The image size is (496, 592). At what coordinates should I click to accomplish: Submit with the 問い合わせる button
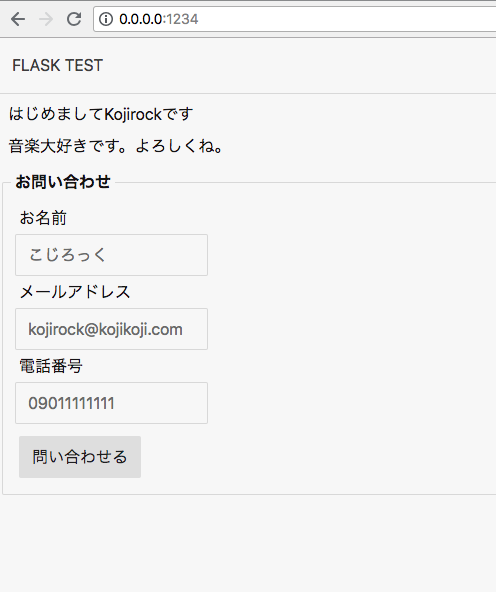[x=80, y=457]
